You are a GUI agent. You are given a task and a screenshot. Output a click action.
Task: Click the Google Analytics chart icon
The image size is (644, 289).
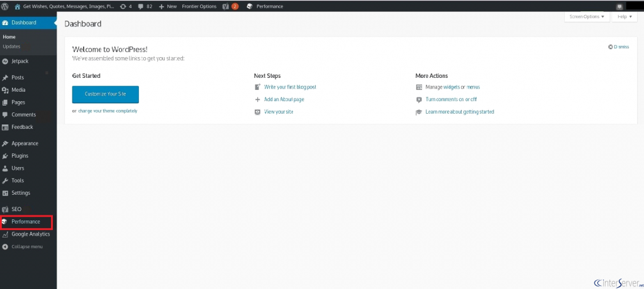point(5,234)
